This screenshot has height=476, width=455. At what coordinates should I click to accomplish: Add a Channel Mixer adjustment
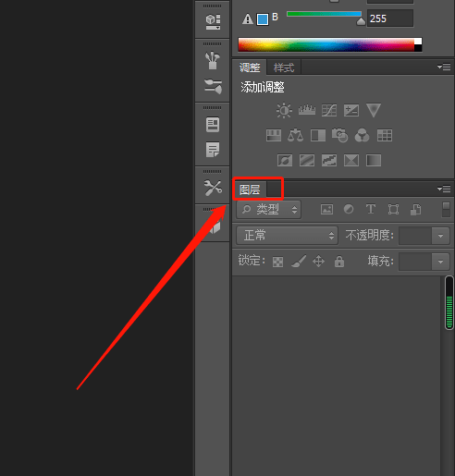tap(362, 135)
